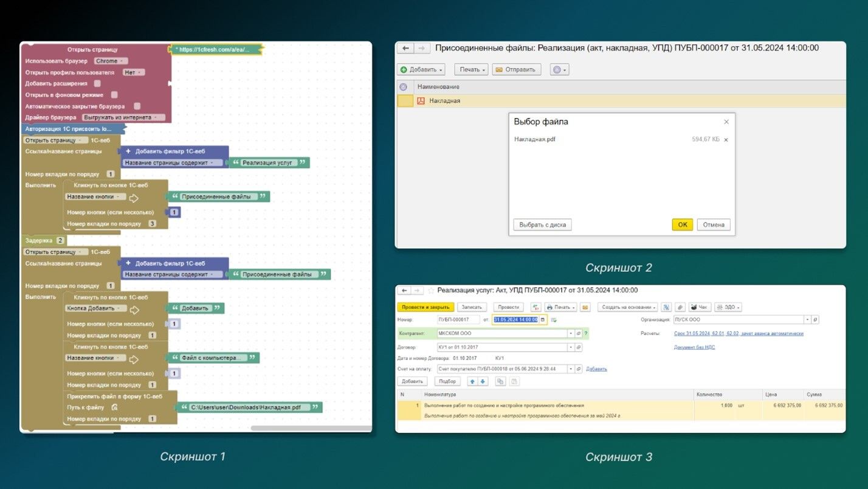The height and width of the screenshot is (489, 868).
Task: Click the calendar icon in date field
Action: coord(543,319)
